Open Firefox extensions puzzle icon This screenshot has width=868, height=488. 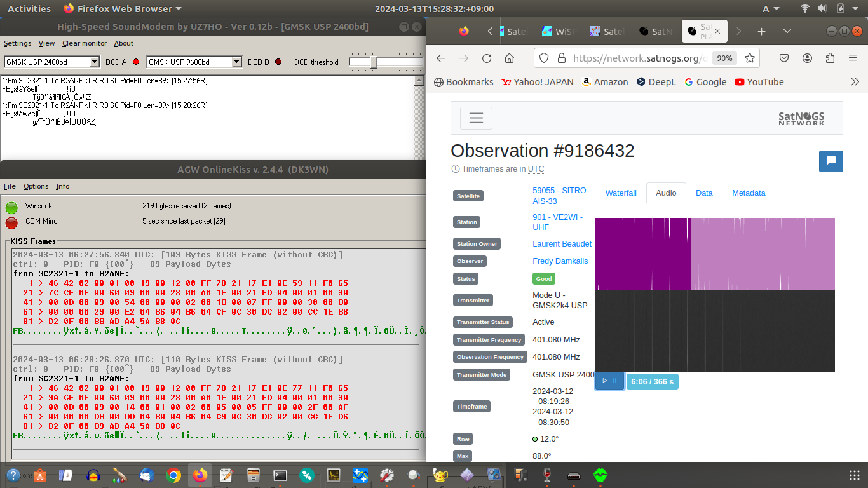tap(830, 58)
